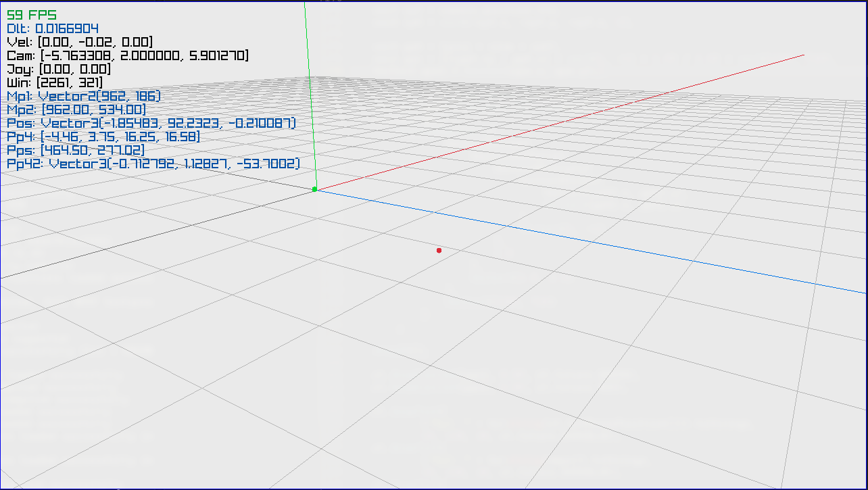
Task: Click the green origin marker point
Action: pyautogui.click(x=315, y=189)
